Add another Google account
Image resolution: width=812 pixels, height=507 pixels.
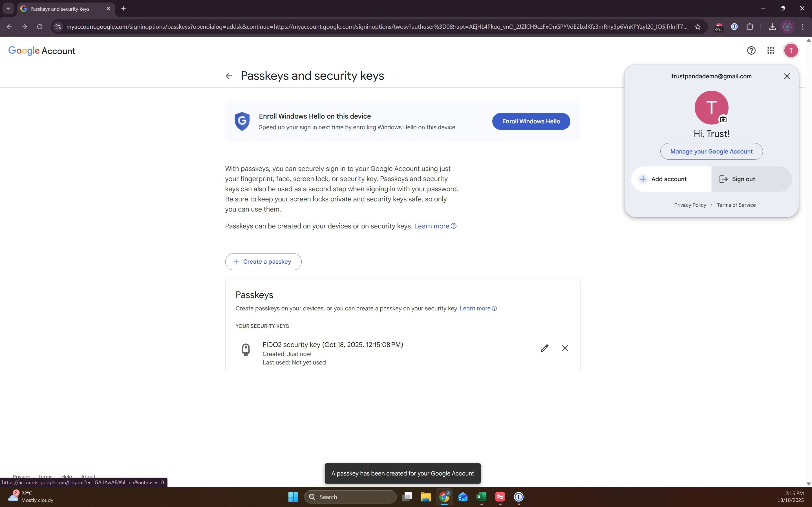coord(671,179)
